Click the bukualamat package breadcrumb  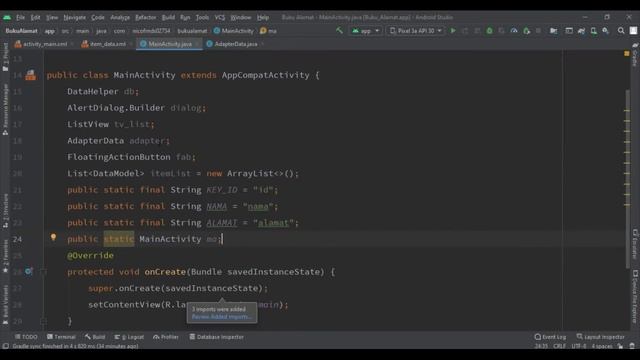192,31
